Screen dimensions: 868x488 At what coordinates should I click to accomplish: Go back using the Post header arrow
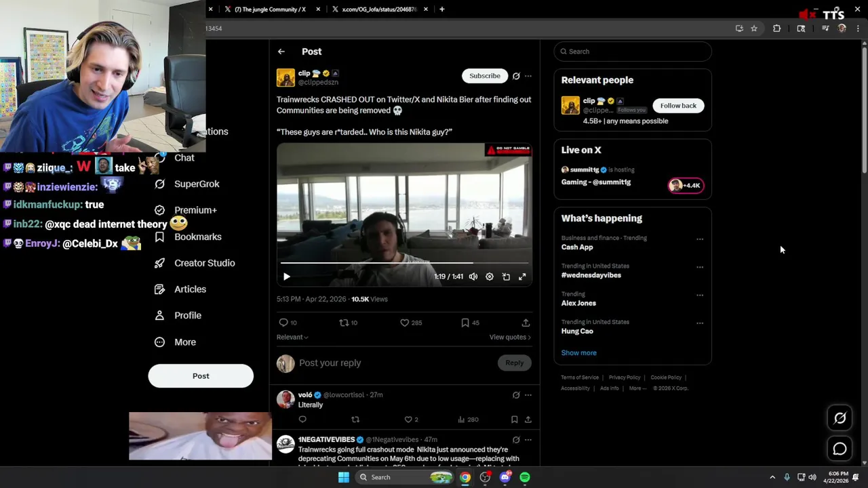click(x=281, y=52)
